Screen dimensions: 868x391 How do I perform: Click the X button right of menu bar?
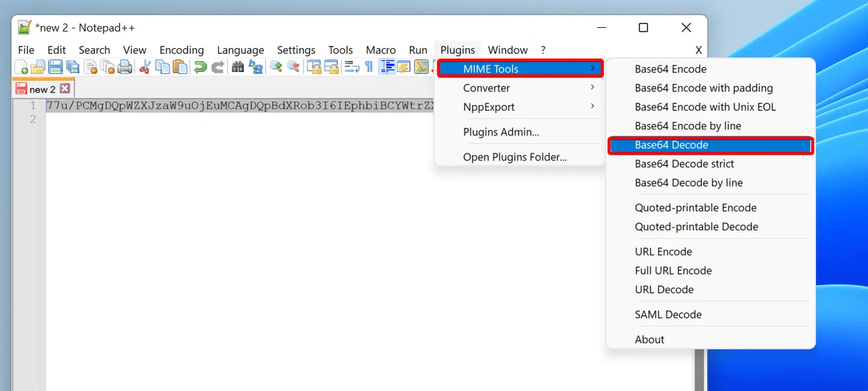coord(699,50)
